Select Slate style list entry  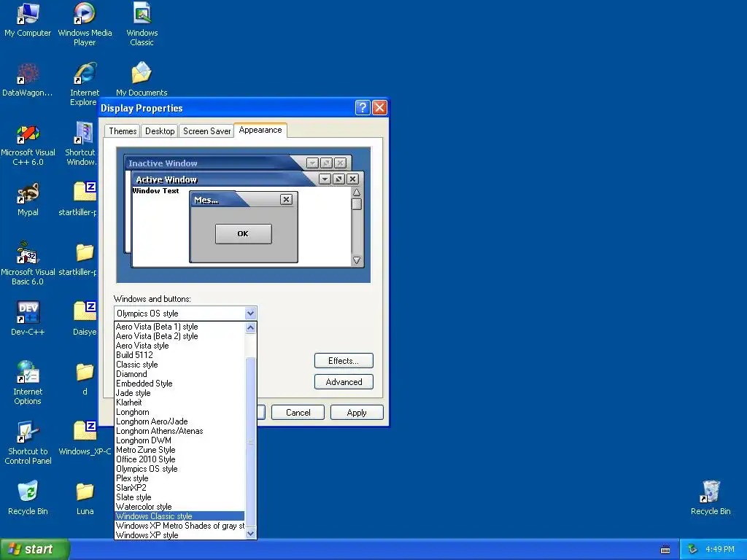tap(179, 497)
